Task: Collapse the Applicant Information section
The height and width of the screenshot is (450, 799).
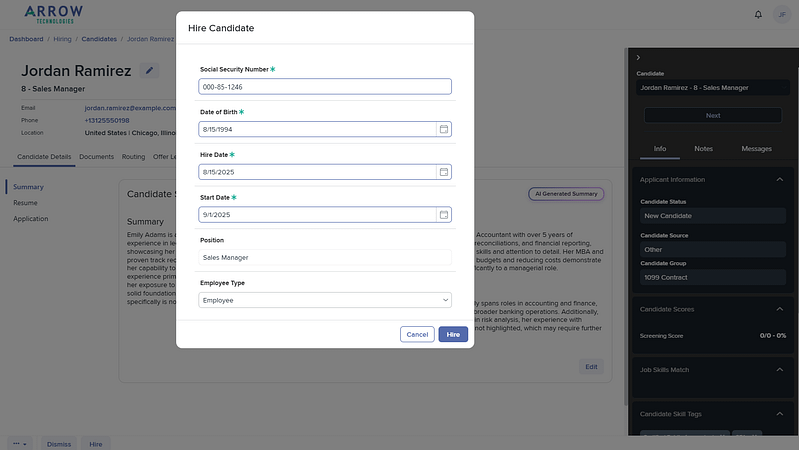Action: tap(779, 179)
